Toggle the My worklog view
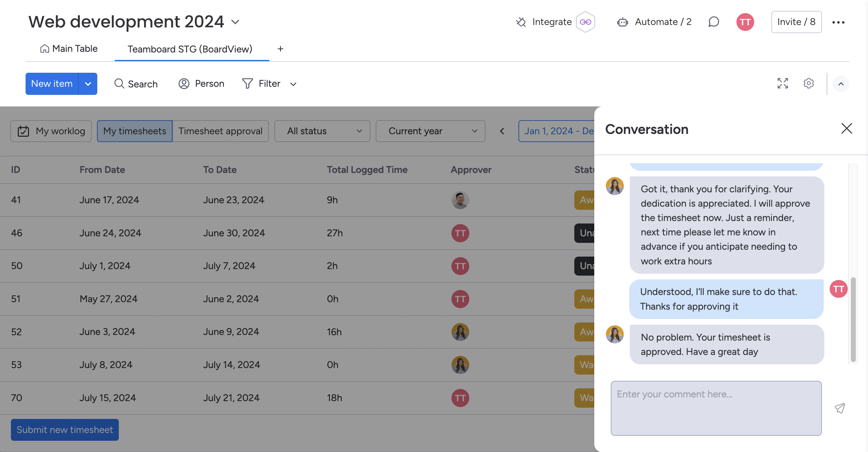The height and width of the screenshot is (452, 868). tap(51, 131)
